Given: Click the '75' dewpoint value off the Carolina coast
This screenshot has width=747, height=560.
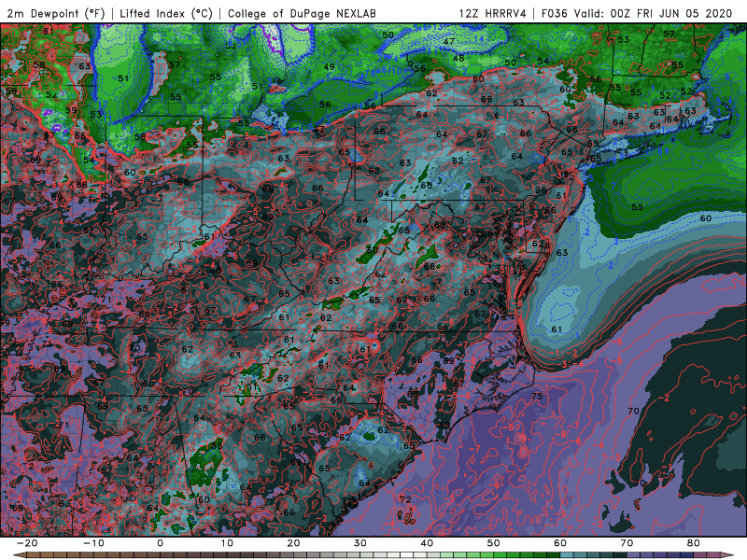Looking at the screenshot, I should (x=537, y=396).
